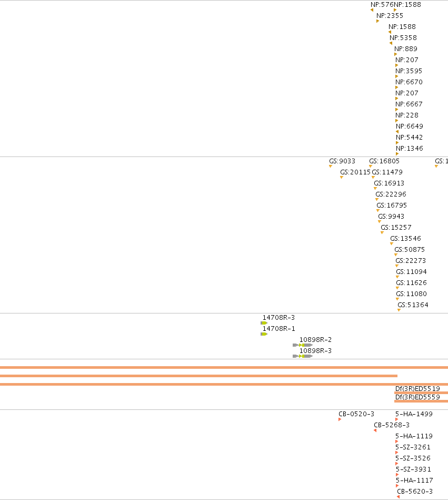Image resolution: width=448 pixels, height=500 pixels.
Task: Select the GS:9943 insertion triangle
Action: [x=380, y=222]
